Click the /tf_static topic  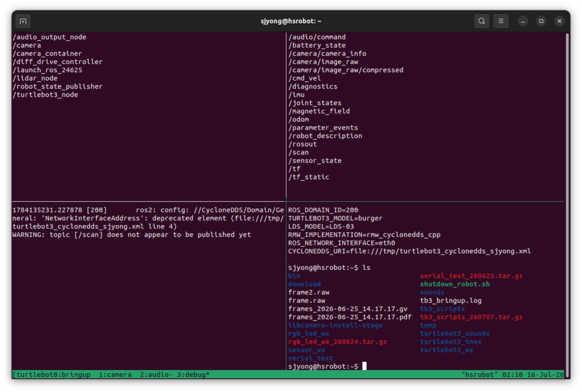pyautogui.click(x=309, y=177)
